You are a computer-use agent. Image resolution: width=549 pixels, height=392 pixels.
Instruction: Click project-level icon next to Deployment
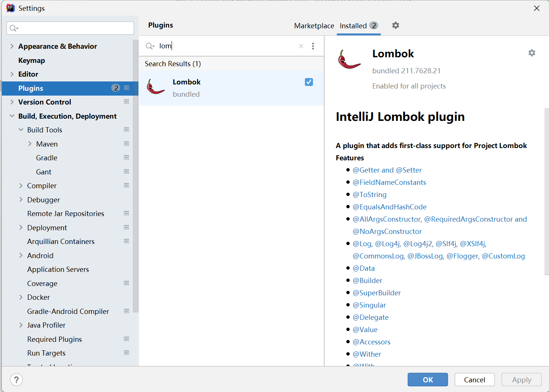coord(127,228)
